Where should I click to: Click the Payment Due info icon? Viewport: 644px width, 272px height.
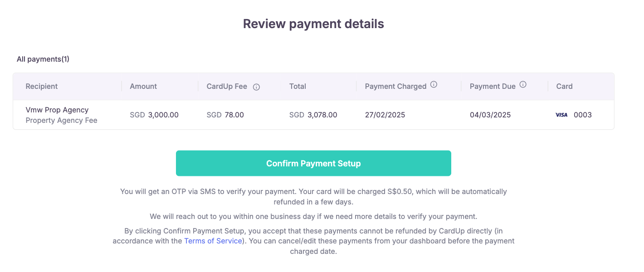(x=523, y=84)
